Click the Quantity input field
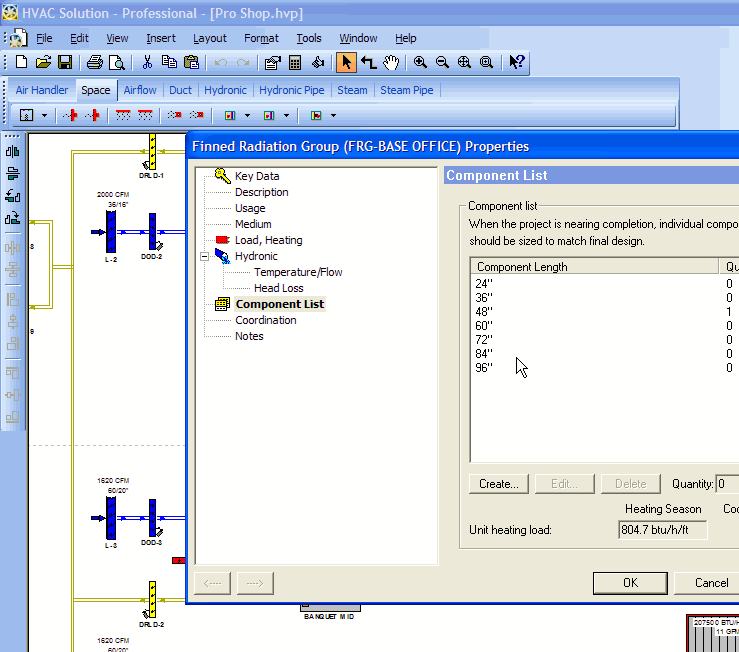Viewport: 739px width, 652px height. [727, 484]
